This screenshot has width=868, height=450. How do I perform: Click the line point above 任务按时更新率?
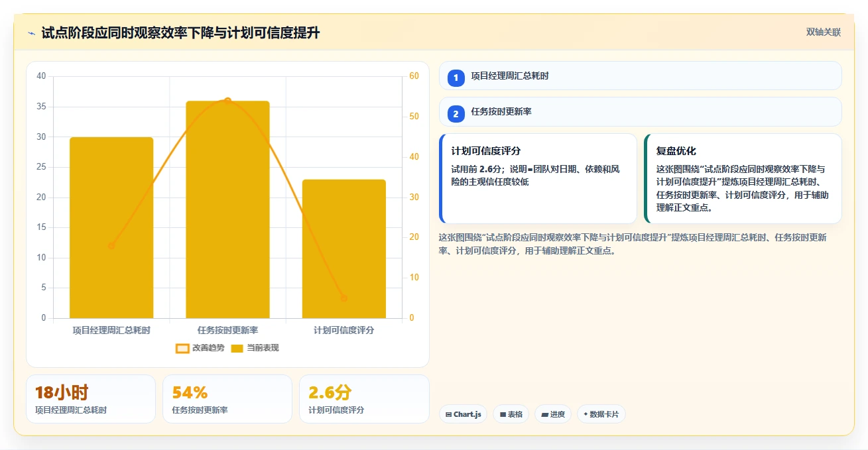click(227, 101)
